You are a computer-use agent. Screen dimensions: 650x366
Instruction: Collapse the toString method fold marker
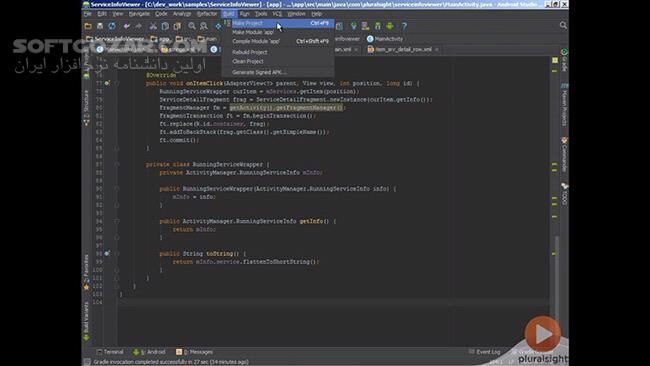117,254
